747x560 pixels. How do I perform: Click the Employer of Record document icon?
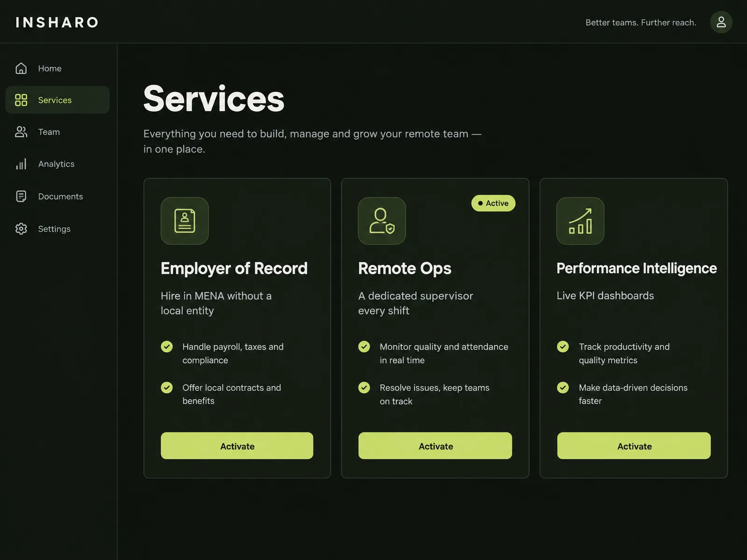pyautogui.click(x=184, y=221)
